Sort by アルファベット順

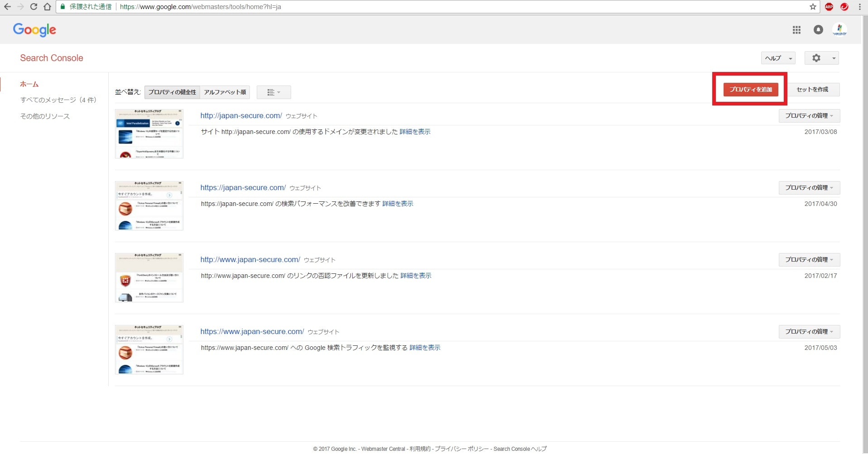225,92
